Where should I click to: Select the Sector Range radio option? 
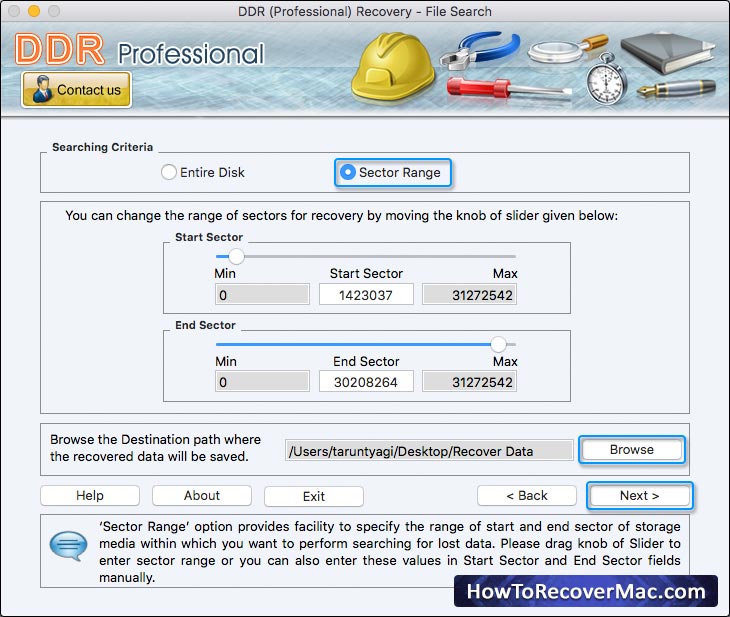[x=348, y=172]
